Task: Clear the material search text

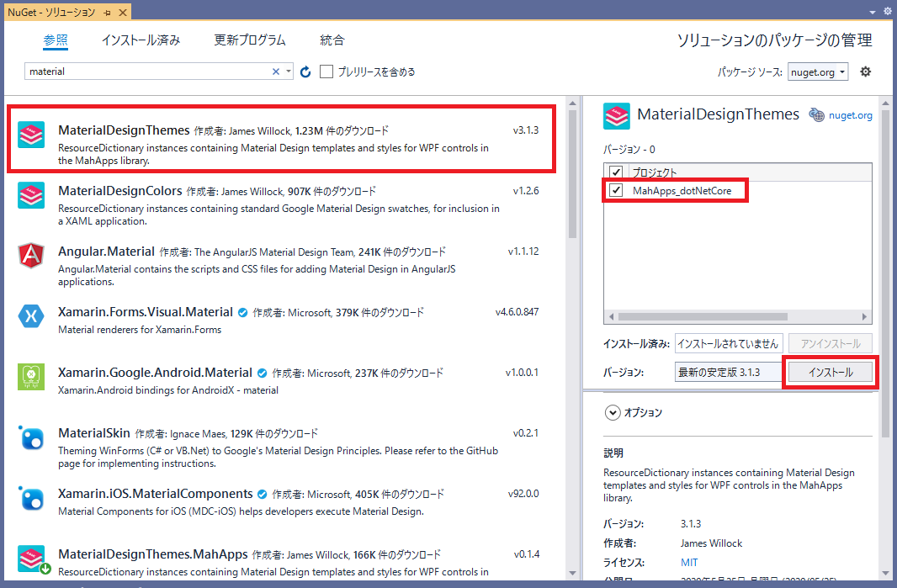Action: coord(276,72)
